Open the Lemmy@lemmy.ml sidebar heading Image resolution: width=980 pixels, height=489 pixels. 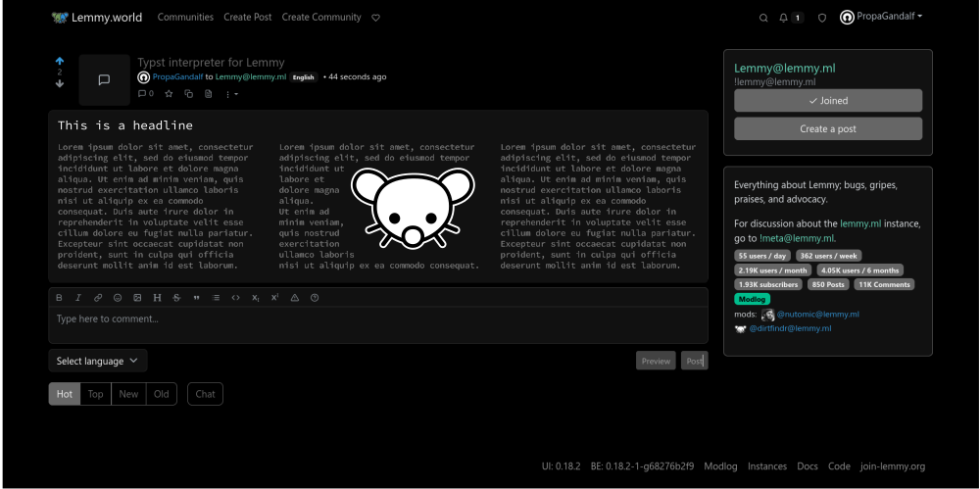click(x=784, y=69)
